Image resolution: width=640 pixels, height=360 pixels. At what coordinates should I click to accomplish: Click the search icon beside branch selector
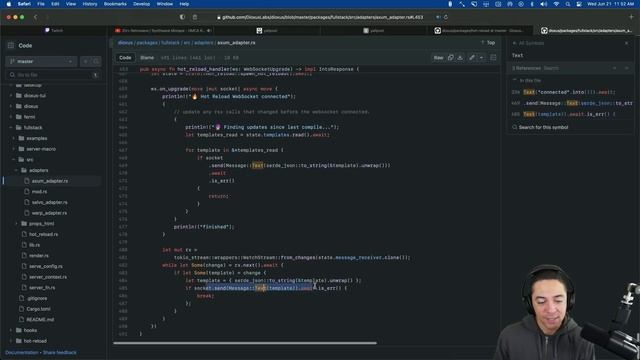coord(96,62)
